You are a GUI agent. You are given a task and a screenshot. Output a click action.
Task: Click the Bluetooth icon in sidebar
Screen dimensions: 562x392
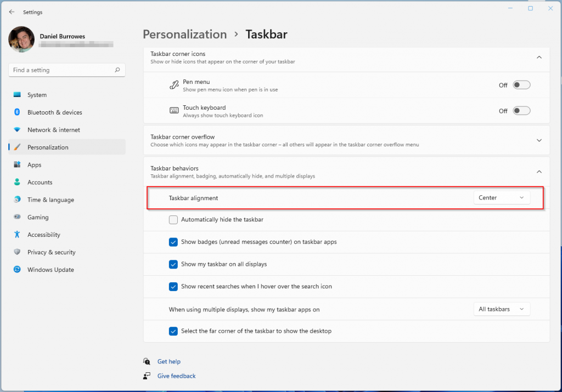tap(17, 112)
